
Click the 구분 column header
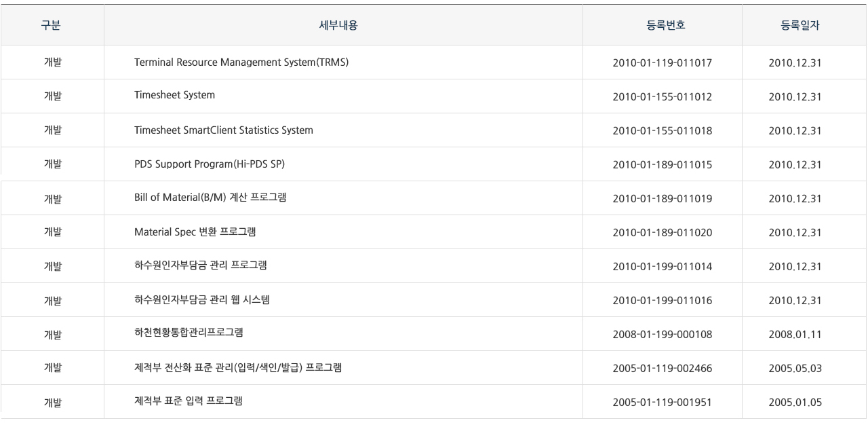click(52, 25)
